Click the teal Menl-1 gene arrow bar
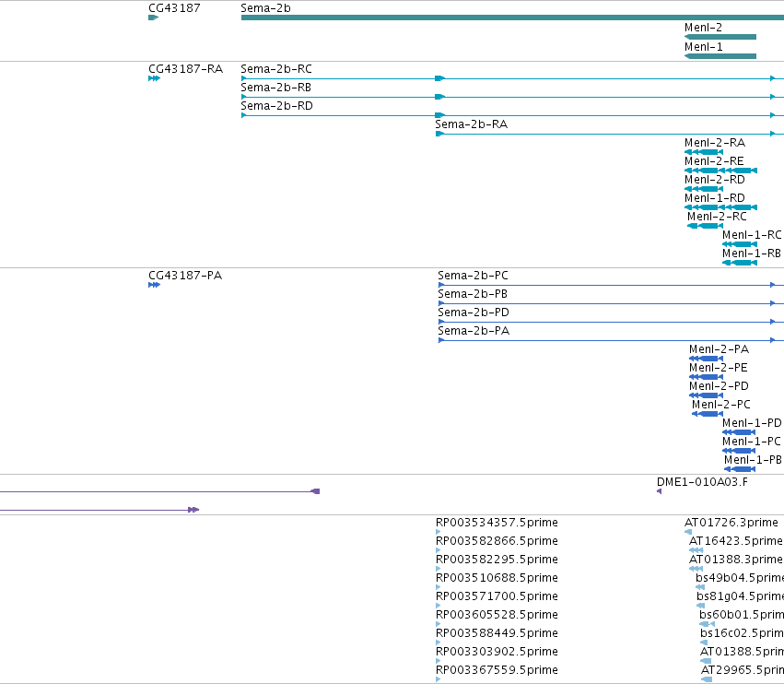Screen dimensions: 784x684 pyautogui.click(x=720, y=56)
